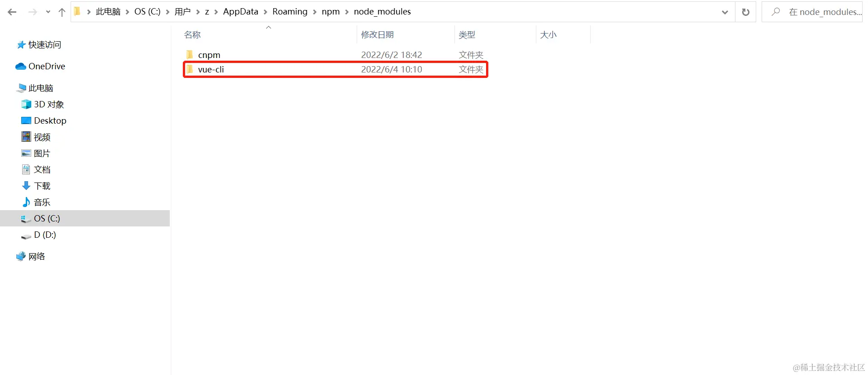The height and width of the screenshot is (375, 868).
Task: Click the 文件夹 type cell of cnpm
Action: [471, 55]
